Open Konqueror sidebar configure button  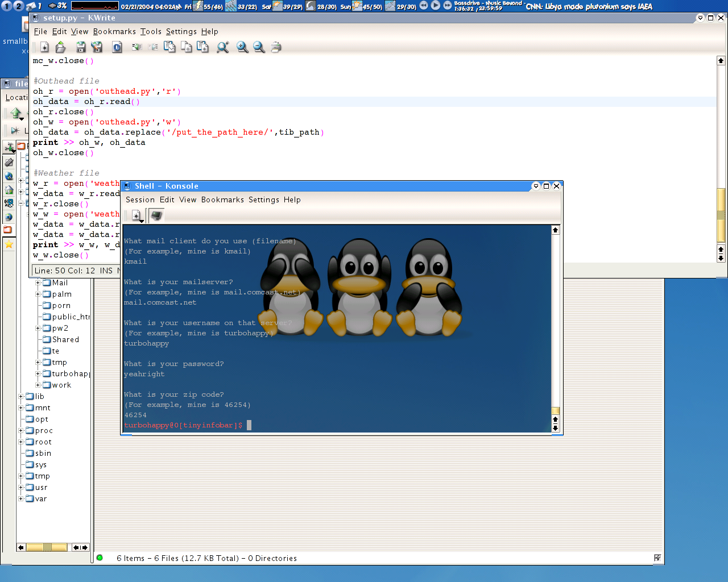[x=9, y=148]
